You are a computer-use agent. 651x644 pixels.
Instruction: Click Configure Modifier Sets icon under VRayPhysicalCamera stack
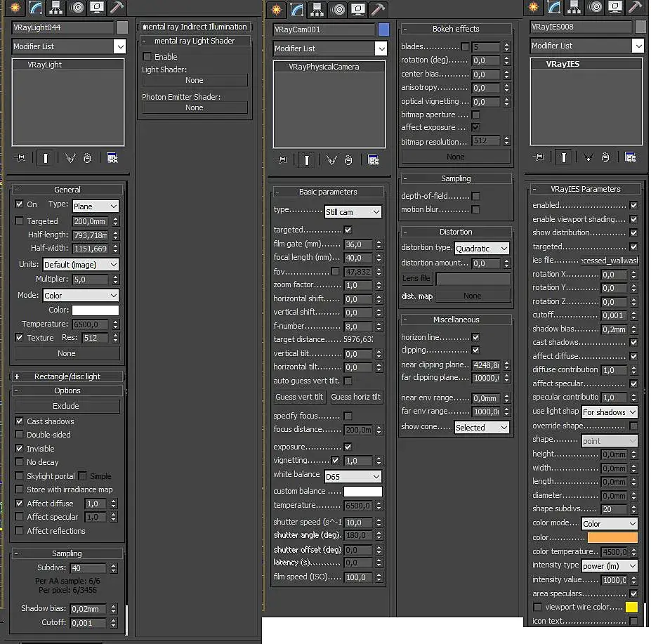tap(373, 160)
